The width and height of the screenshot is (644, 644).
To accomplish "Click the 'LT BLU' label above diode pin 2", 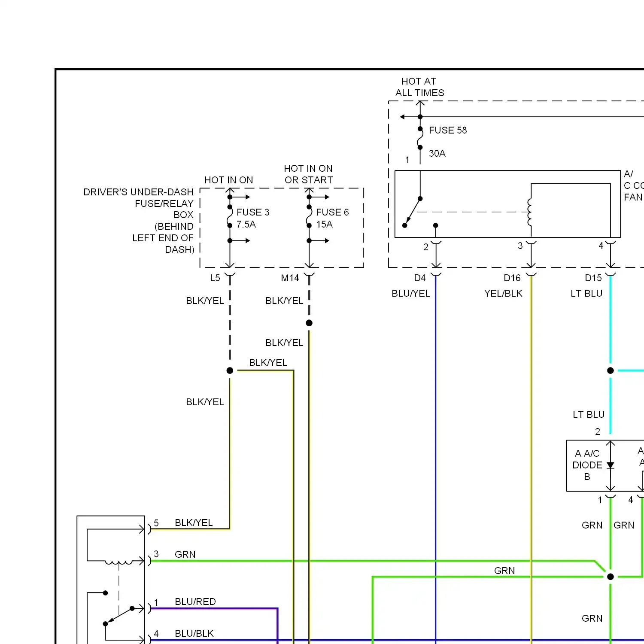I will point(589,415).
